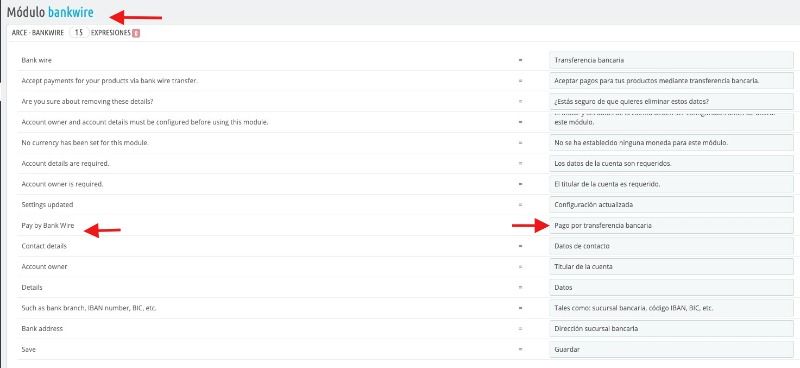The height and width of the screenshot is (368, 800).
Task: Edit the 'Transferencia bancaria' translation field
Action: pyautogui.click(x=671, y=60)
